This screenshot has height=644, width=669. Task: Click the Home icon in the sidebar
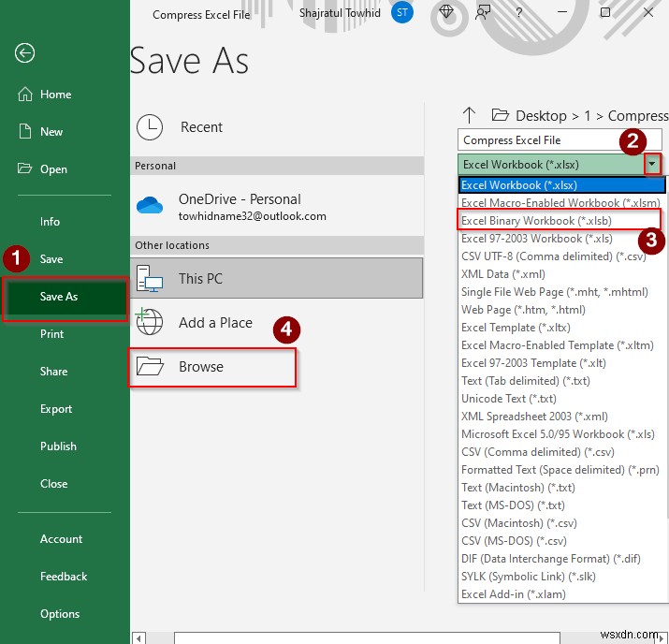coord(24,95)
